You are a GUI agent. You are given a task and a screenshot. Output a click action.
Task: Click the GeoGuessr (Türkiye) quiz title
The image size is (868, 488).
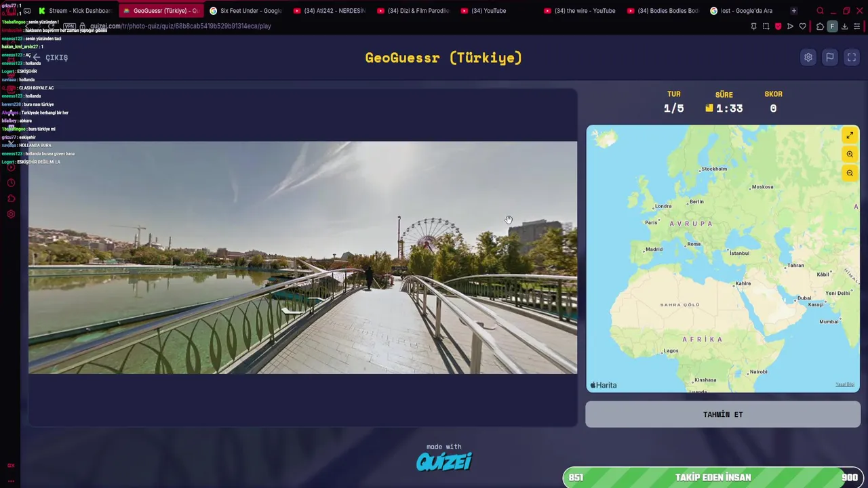(443, 58)
